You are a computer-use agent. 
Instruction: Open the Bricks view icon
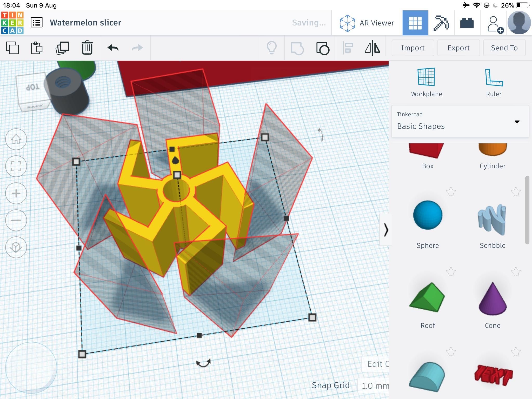[467, 23]
